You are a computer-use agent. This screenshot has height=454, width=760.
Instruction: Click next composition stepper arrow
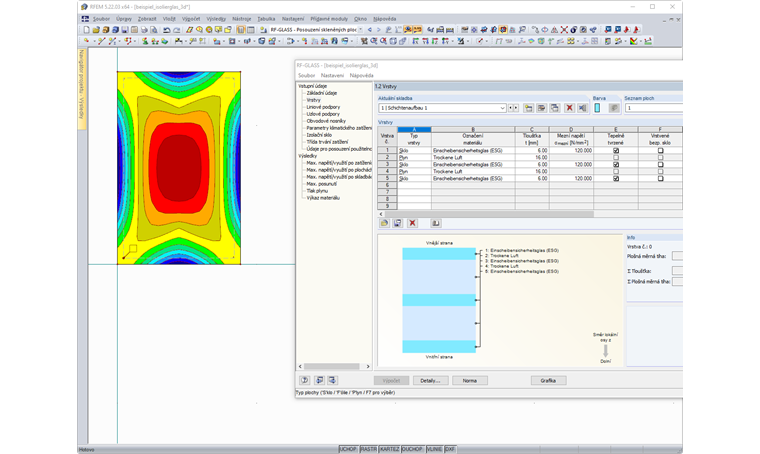[x=516, y=108]
